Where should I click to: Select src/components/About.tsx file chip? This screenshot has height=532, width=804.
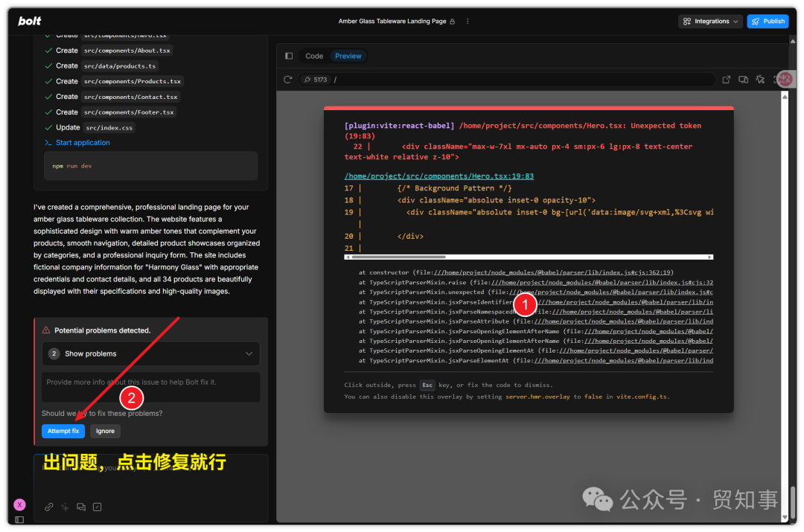[127, 51]
